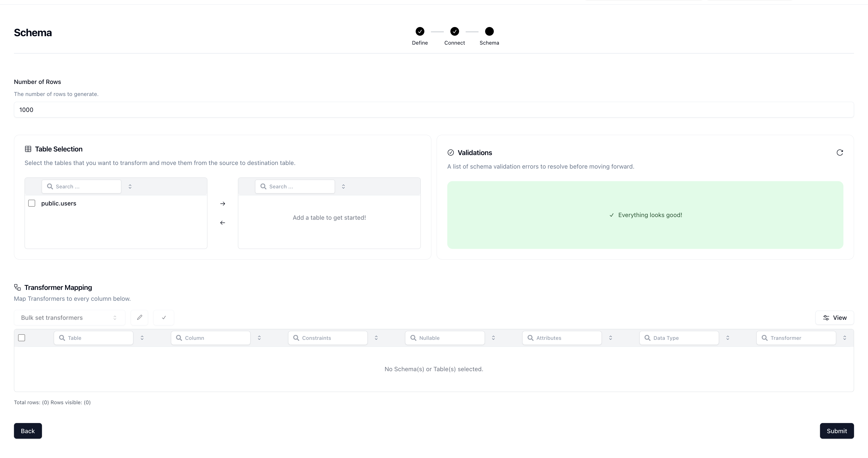Screen dimensions: 868x458
Task: Tick the public.users checkbox
Action: [x=32, y=203]
